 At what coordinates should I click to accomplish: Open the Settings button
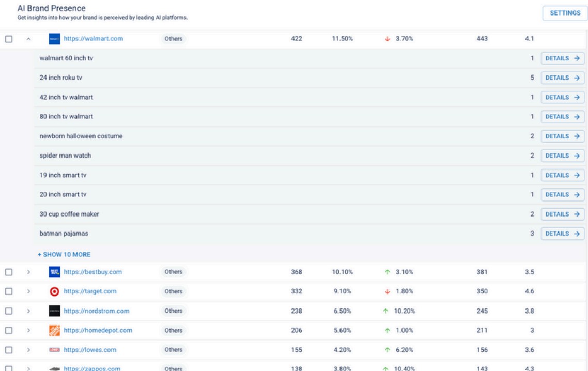coord(565,13)
